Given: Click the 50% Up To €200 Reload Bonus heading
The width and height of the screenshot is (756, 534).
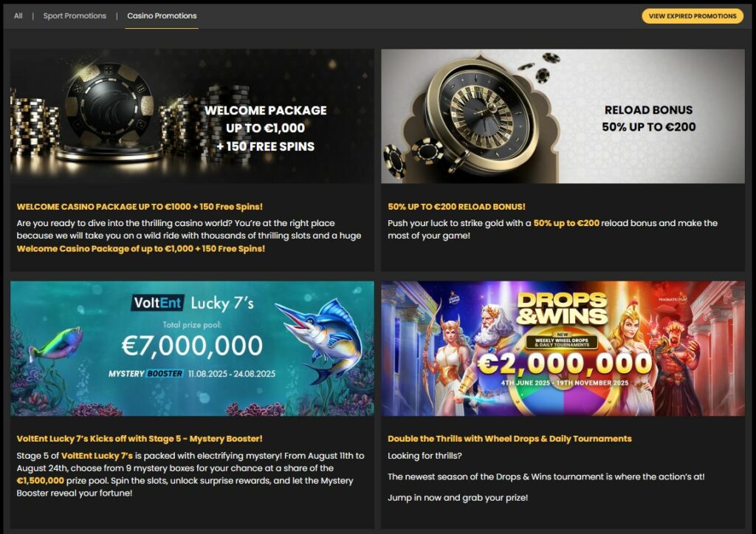Looking at the screenshot, I should [456, 207].
